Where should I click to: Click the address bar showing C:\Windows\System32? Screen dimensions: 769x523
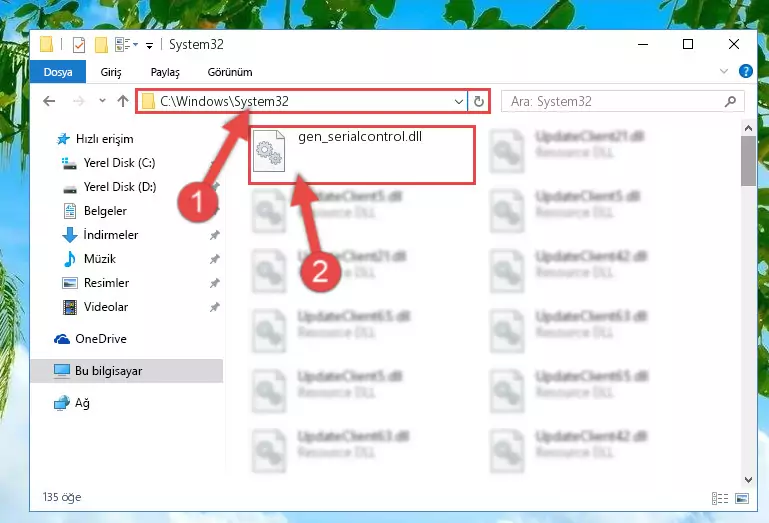point(302,102)
